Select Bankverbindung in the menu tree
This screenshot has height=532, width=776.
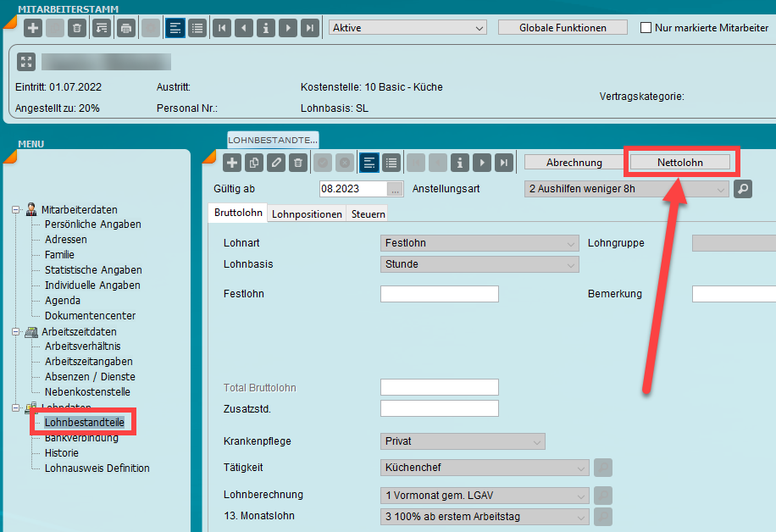pyautogui.click(x=81, y=438)
